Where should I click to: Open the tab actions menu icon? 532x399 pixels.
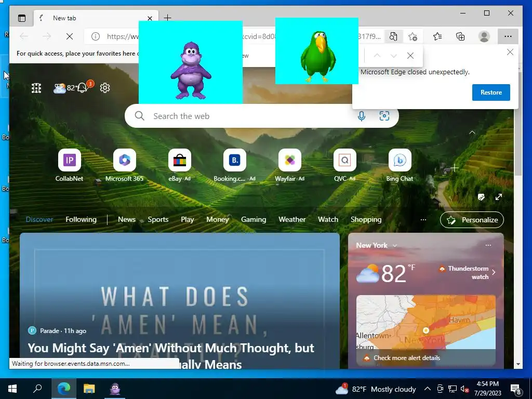[x=22, y=18]
